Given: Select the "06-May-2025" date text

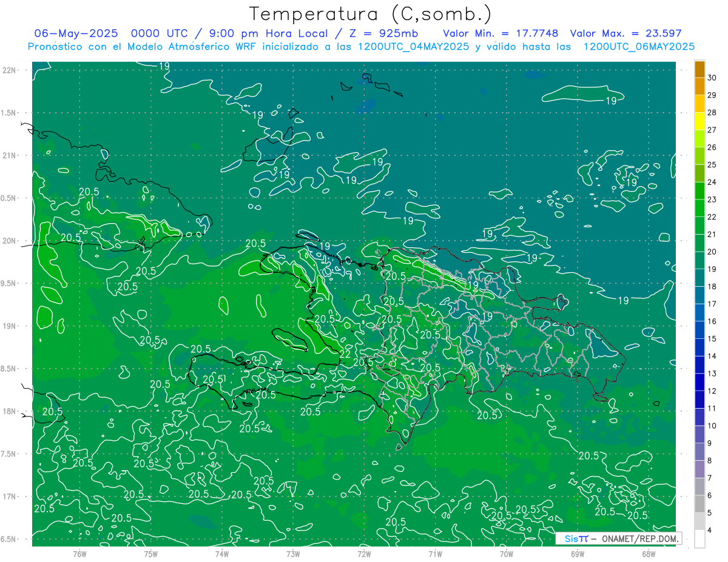Looking at the screenshot, I should [77, 33].
